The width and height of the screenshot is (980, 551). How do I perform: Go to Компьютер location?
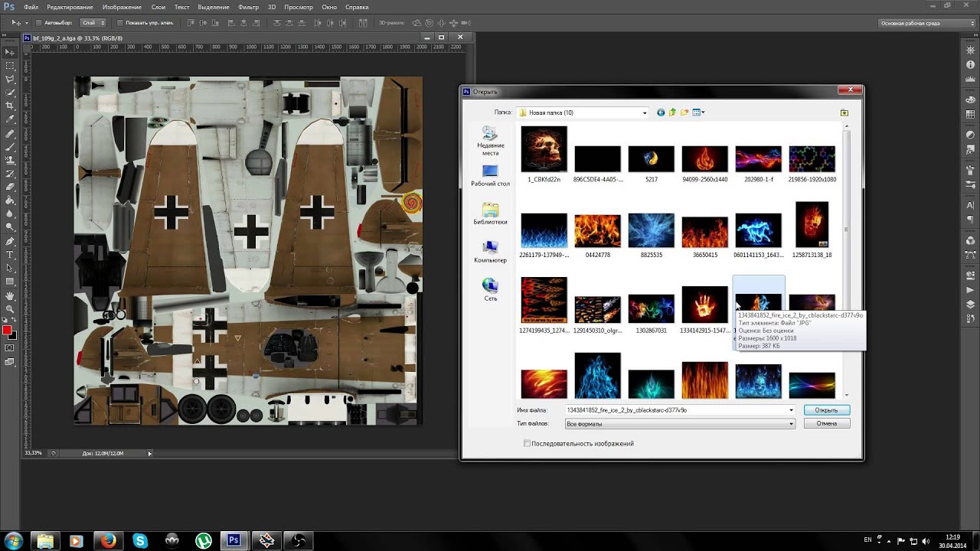490,252
